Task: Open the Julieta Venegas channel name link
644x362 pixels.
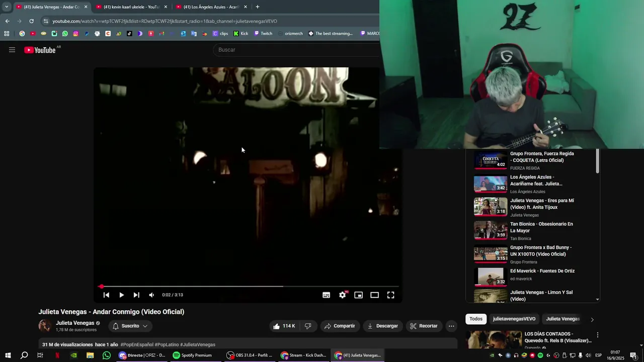Action: pyautogui.click(x=75, y=323)
